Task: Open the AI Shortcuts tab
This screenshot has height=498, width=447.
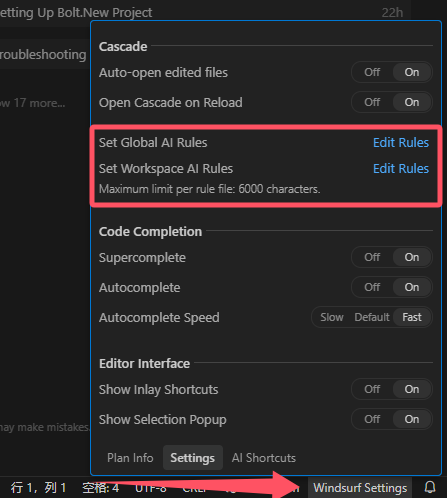Action: [264, 458]
